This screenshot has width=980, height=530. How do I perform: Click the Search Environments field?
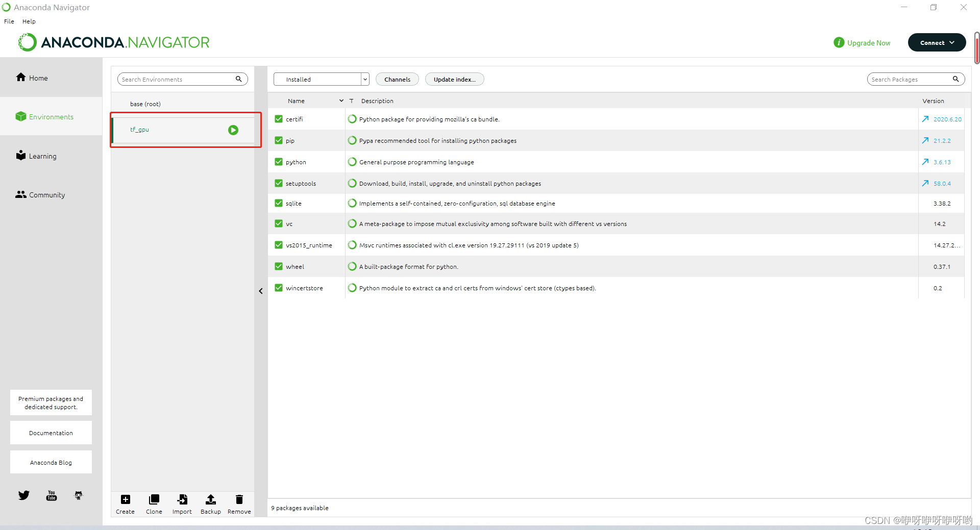point(182,79)
